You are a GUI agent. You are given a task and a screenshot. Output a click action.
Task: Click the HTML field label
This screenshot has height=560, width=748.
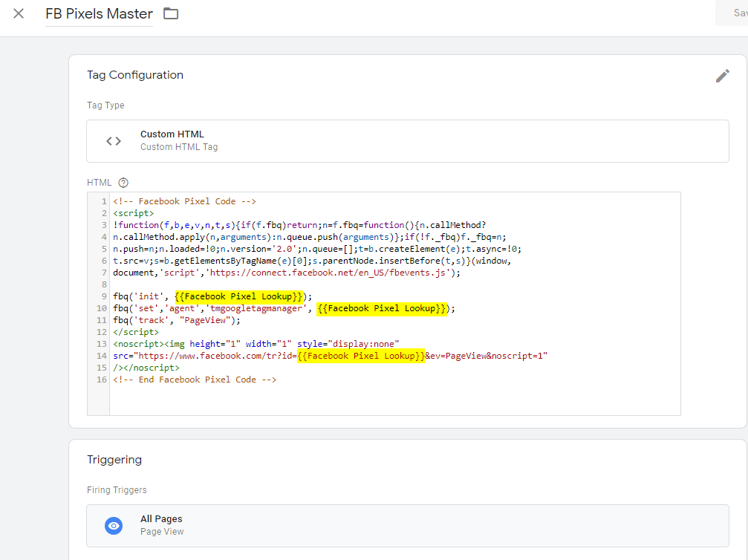[100, 183]
